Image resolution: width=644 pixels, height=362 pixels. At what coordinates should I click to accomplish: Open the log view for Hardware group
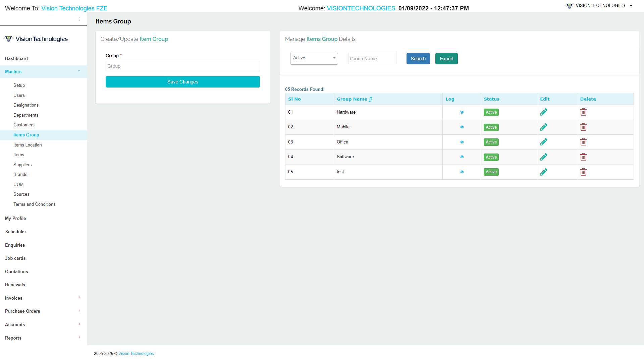pos(462,112)
